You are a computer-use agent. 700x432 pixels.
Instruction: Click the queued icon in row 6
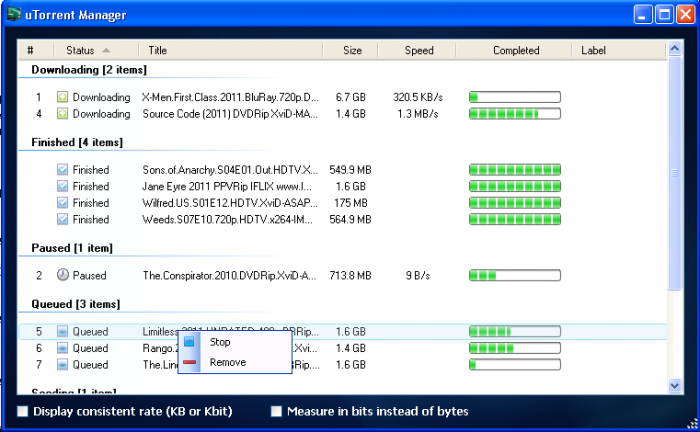pyautogui.click(x=62, y=348)
